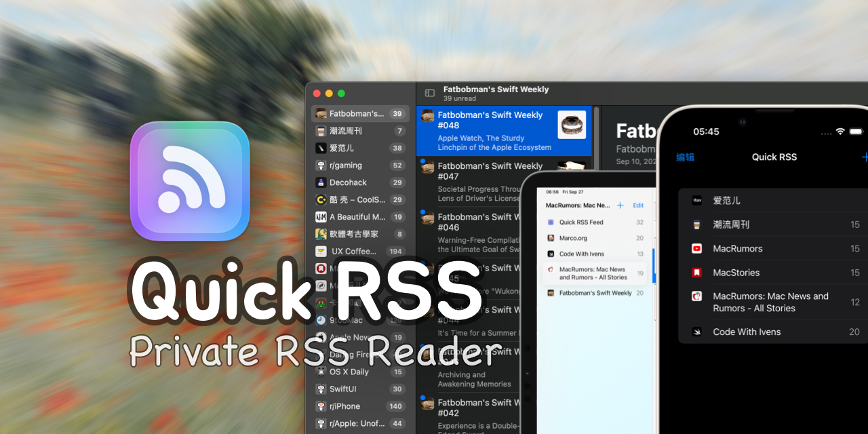
Task: Open Swift Weekly #048 article
Action: pos(504,130)
